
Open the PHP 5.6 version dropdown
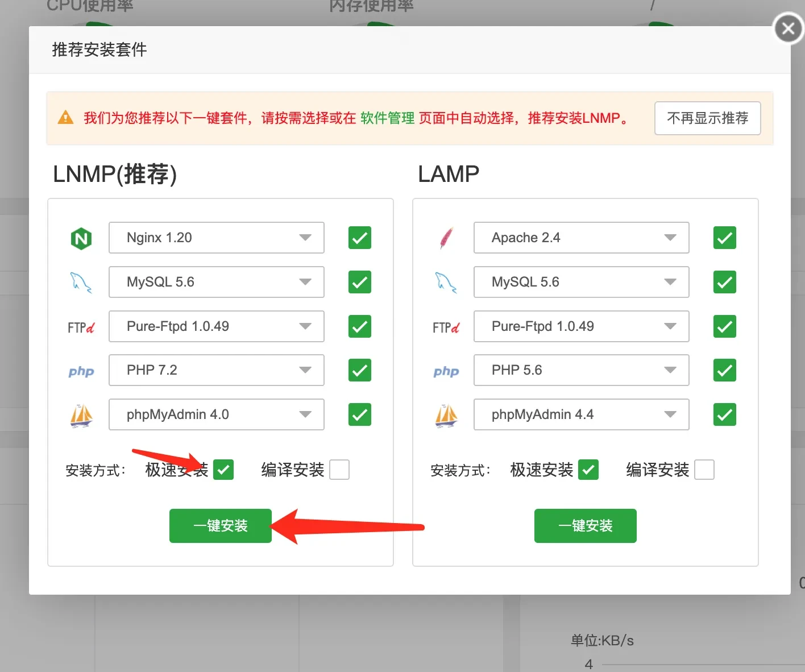pos(582,370)
